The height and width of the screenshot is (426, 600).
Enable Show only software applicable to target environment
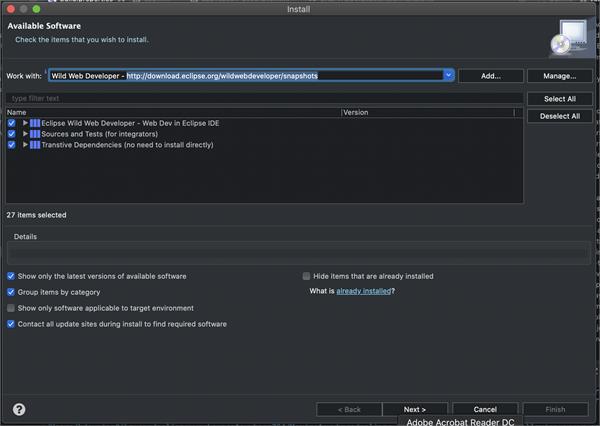(11, 308)
